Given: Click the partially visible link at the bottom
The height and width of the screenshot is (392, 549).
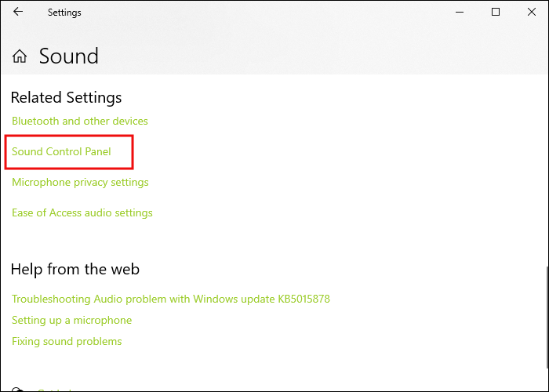Looking at the screenshot, I should (x=55, y=390).
